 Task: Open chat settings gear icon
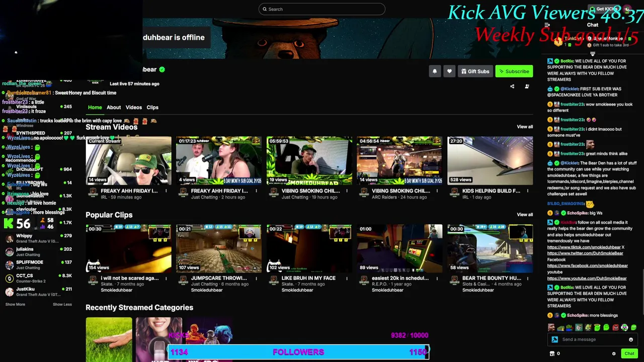click(x=614, y=353)
